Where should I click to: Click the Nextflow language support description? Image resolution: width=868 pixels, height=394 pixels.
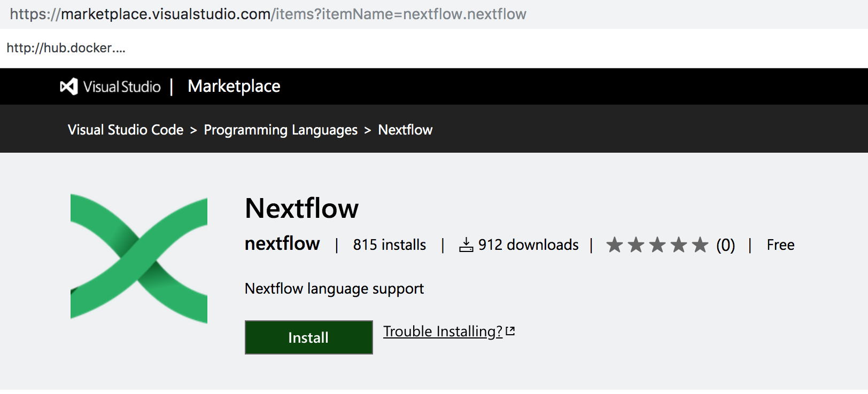coord(334,289)
